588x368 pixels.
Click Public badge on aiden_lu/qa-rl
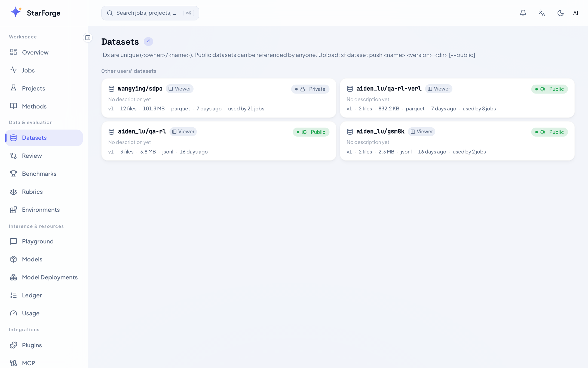[311, 132]
